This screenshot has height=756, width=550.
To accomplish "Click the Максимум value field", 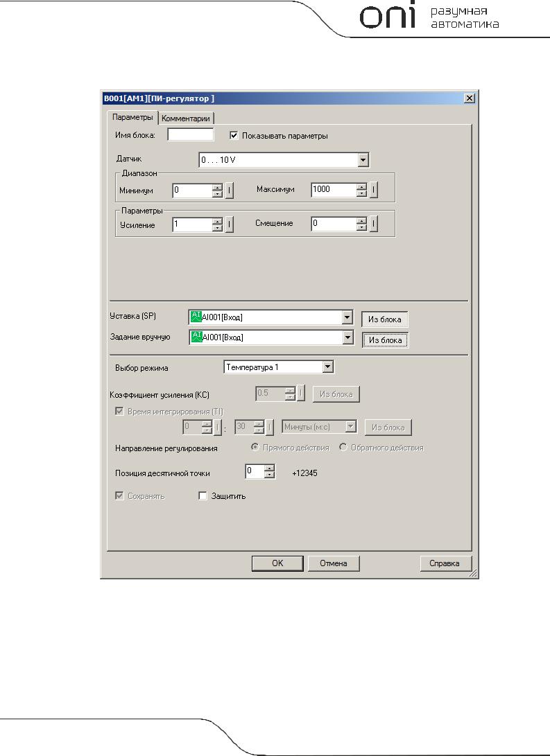I will 334,190.
